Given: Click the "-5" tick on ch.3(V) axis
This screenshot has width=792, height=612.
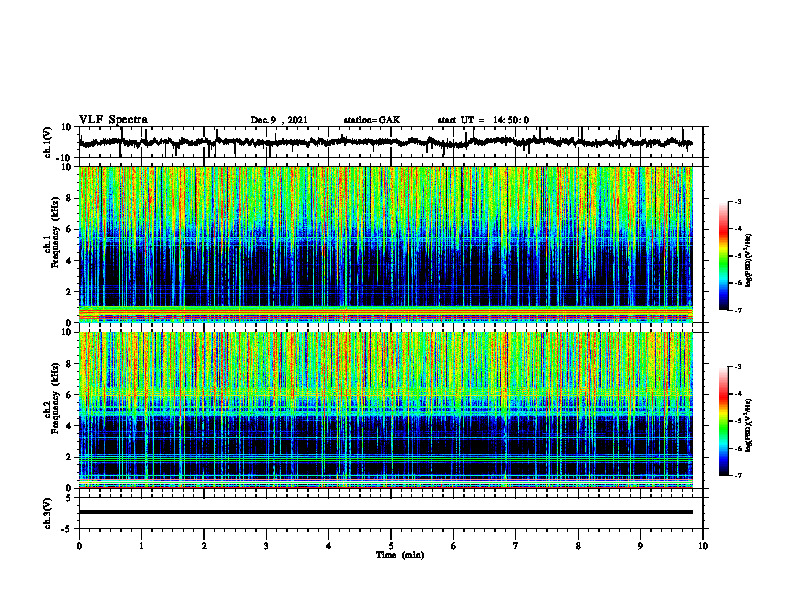Looking at the screenshot, I should (67, 528).
